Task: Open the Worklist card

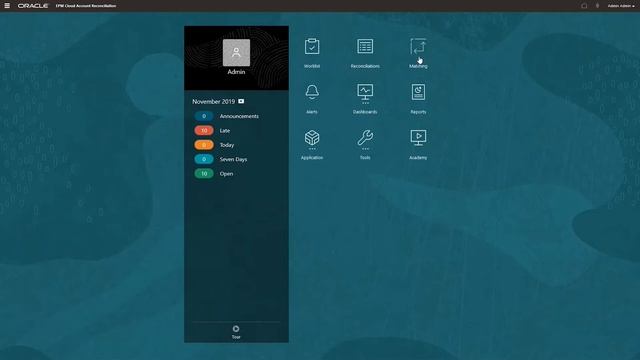Action: tap(312, 53)
